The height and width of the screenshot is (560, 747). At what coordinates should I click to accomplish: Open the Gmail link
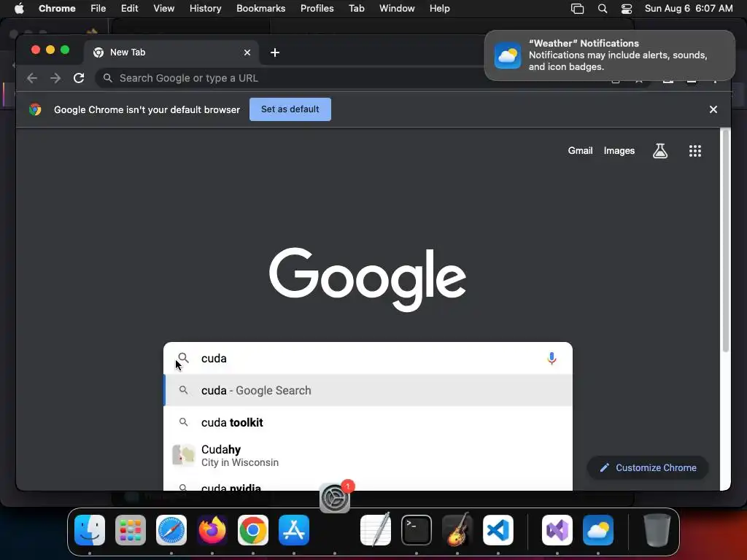[x=580, y=151]
